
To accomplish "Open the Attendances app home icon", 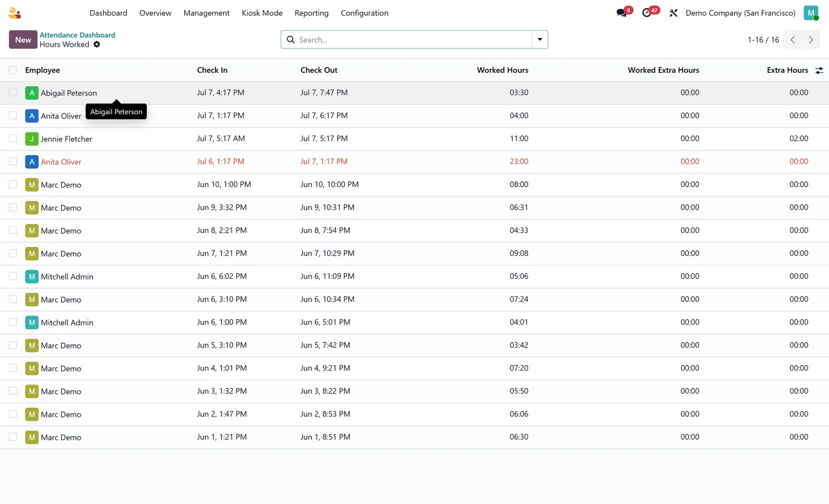I will click(x=15, y=13).
